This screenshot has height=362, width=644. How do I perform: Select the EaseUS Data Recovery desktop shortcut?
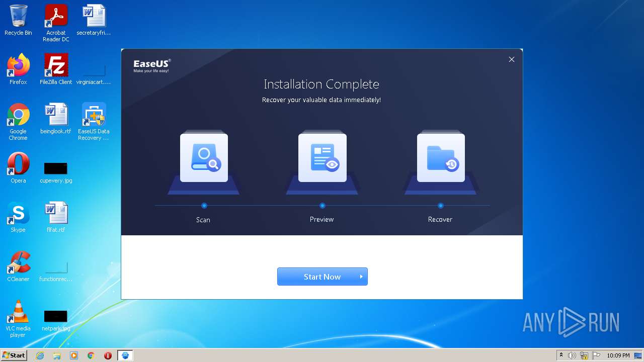tap(94, 122)
